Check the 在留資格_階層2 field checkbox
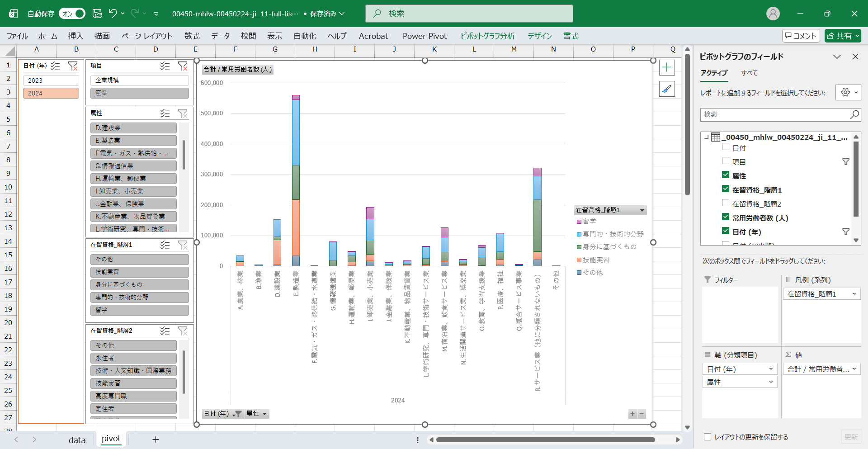This screenshot has height=449, width=868. pyautogui.click(x=726, y=203)
